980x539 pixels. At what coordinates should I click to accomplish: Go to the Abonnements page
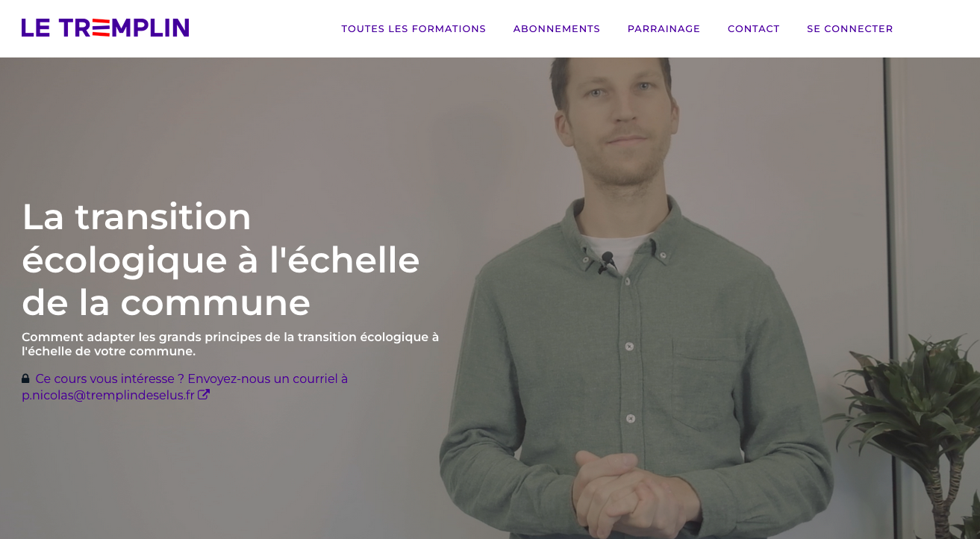click(x=557, y=28)
